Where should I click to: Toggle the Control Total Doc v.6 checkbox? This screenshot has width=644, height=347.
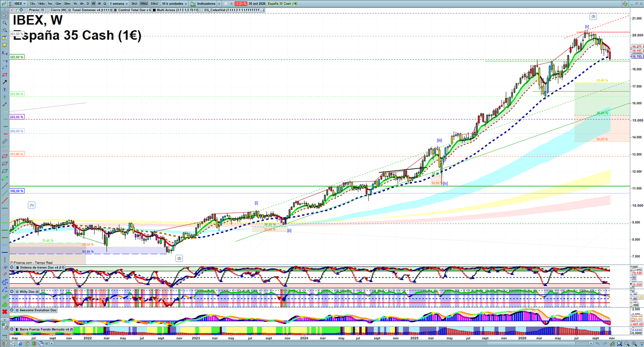[x=116, y=10]
